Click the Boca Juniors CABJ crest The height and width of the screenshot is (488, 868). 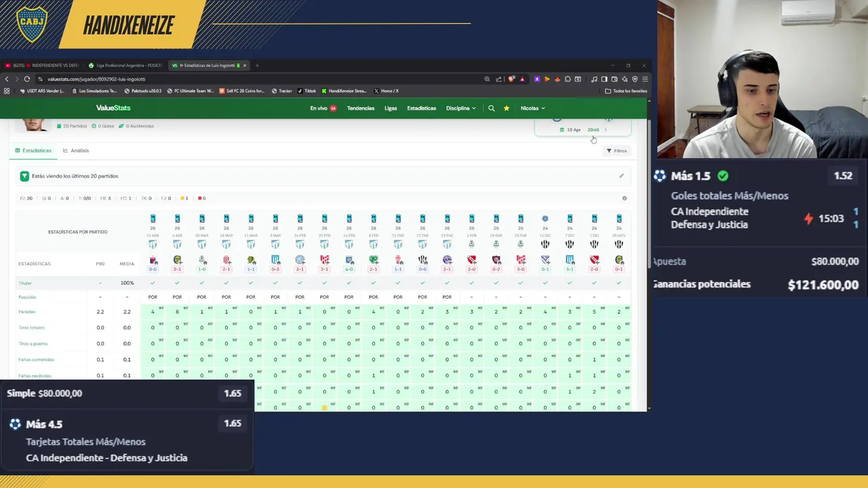(x=31, y=24)
